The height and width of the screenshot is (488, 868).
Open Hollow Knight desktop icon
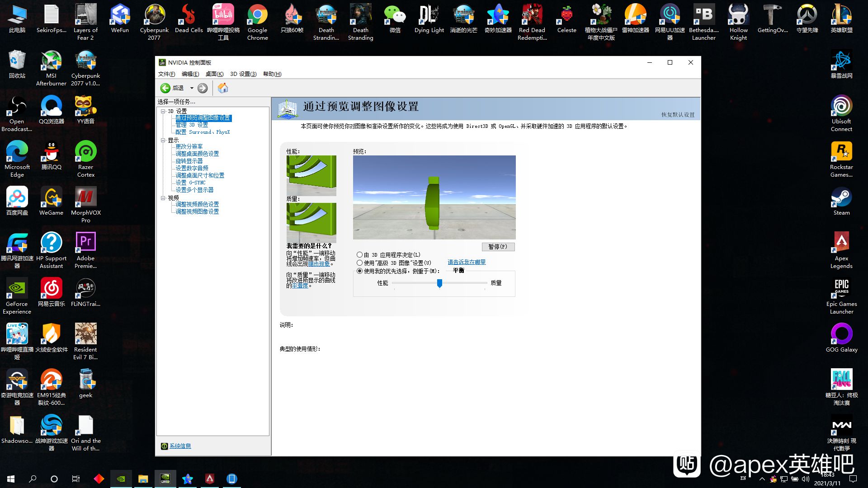[x=738, y=22]
